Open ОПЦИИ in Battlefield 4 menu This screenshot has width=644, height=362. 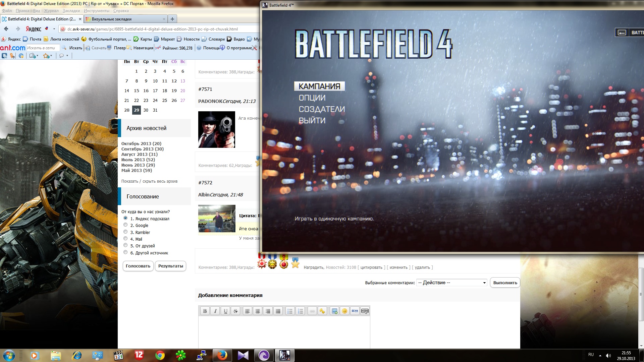tap(312, 98)
